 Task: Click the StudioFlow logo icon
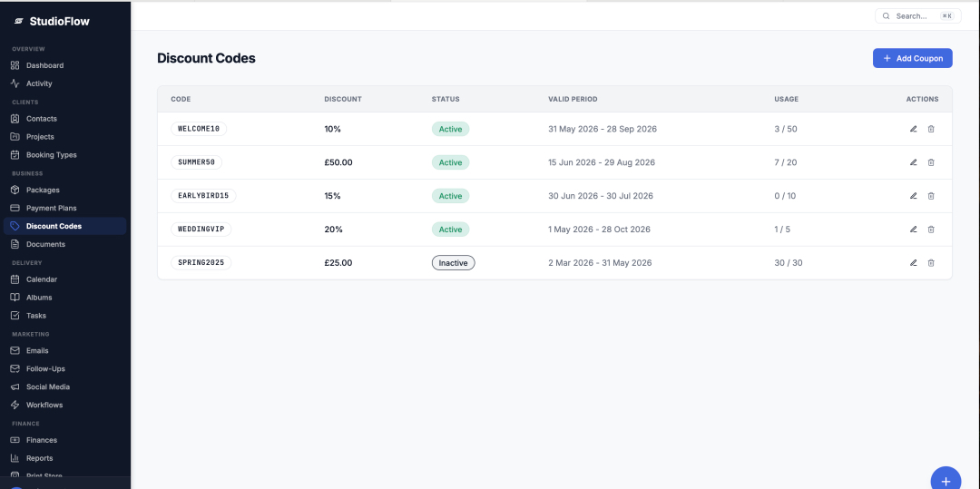tap(19, 21)
